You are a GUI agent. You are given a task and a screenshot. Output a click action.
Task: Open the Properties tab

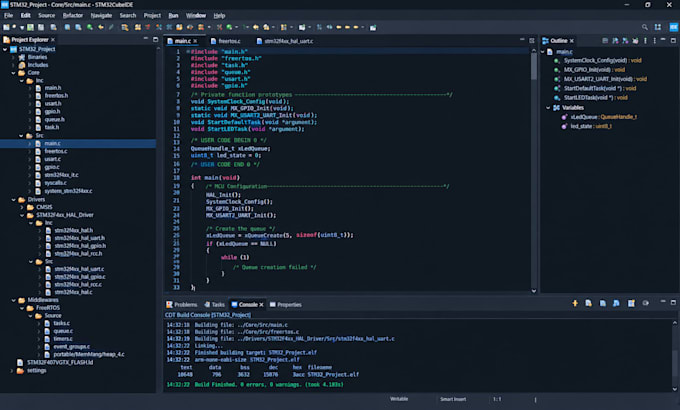pos(285,305)
